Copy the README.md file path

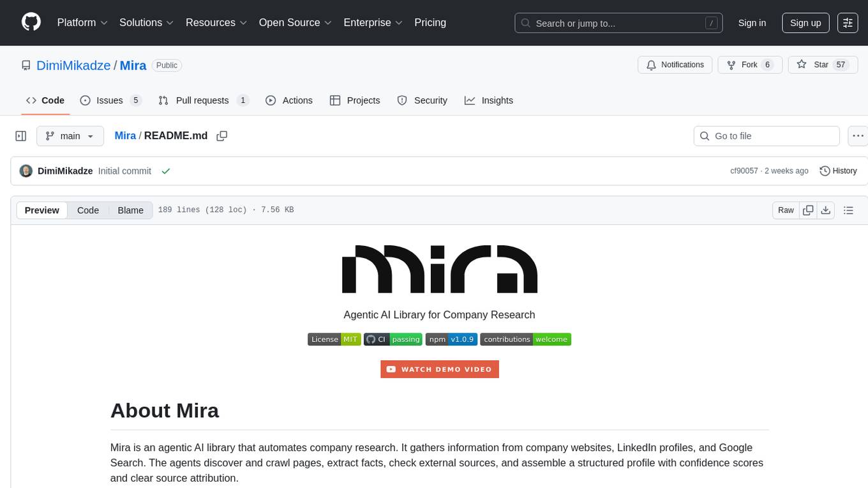click(222, 136)
